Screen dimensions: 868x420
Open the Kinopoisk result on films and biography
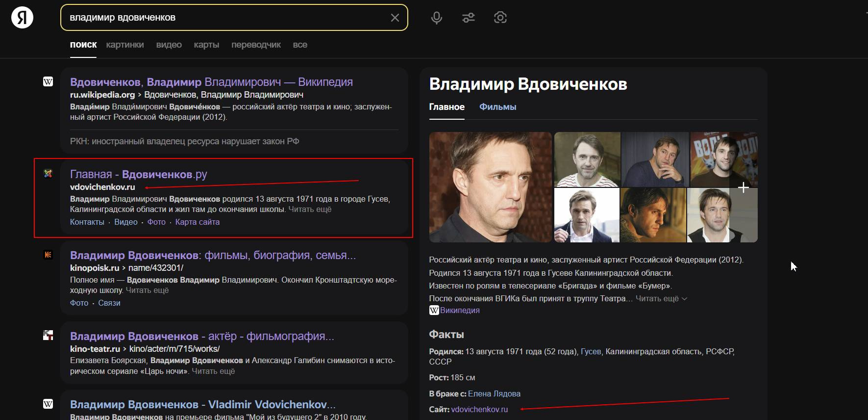[x=213, y=255]
